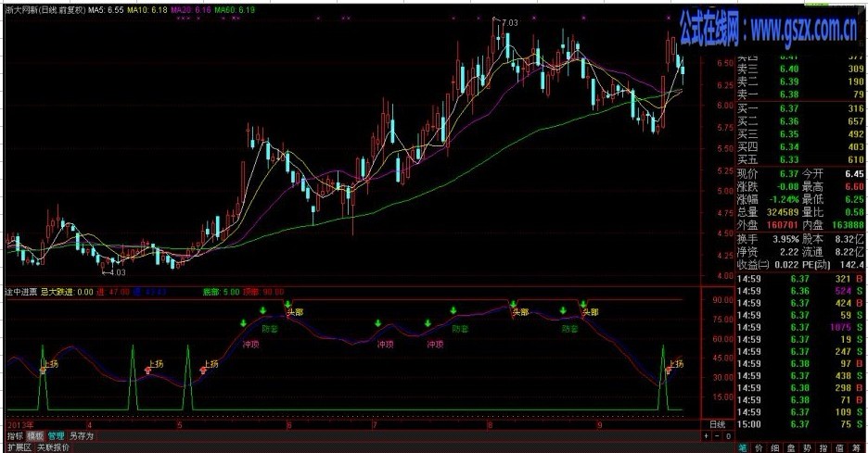Viewport: 868px width, 453px height.
Task: Click the 另存为 save-as button
Action: (82, 436)
